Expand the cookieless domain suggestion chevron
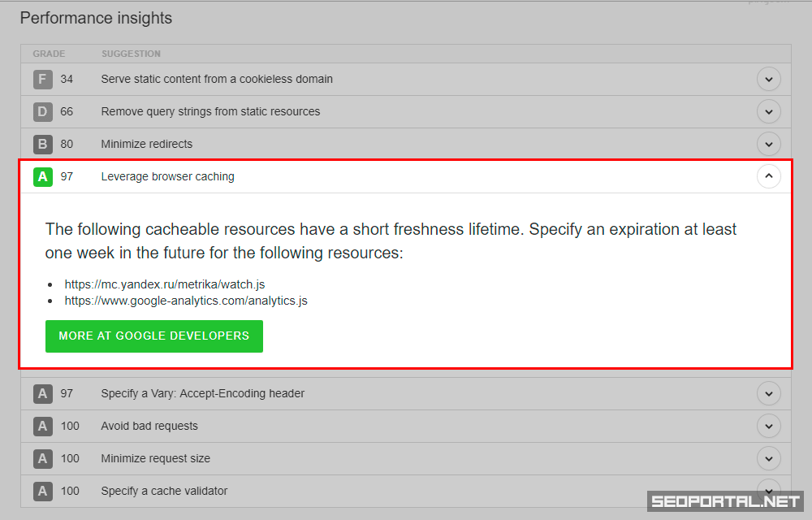 [768, 79]
